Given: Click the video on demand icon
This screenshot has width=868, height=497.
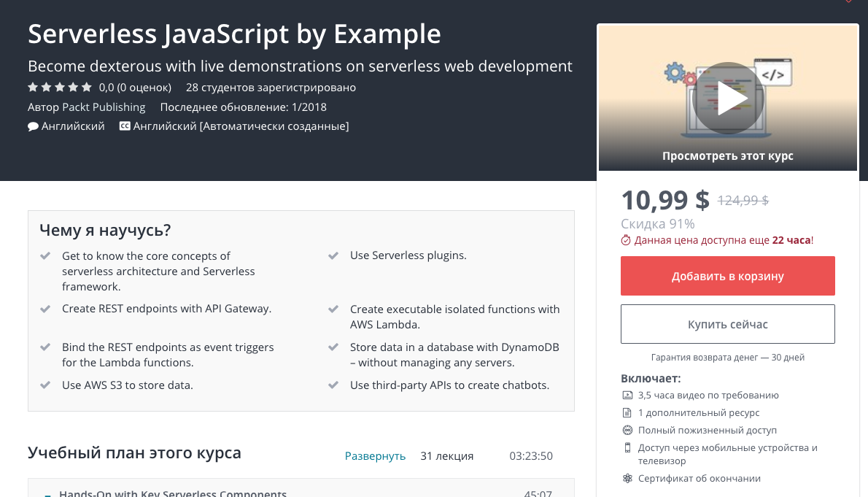Looking at the screenshot, I should [627, 396].
